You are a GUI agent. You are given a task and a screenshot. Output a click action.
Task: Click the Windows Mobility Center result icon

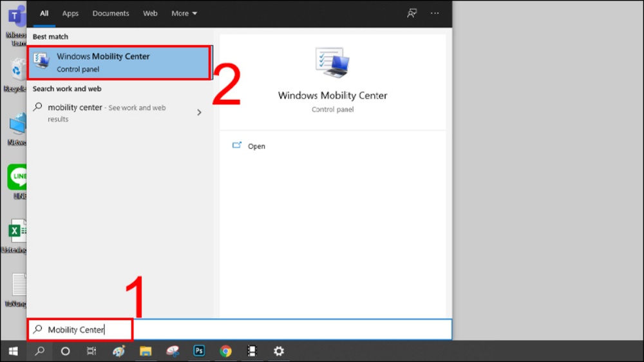tap(41, 62)
